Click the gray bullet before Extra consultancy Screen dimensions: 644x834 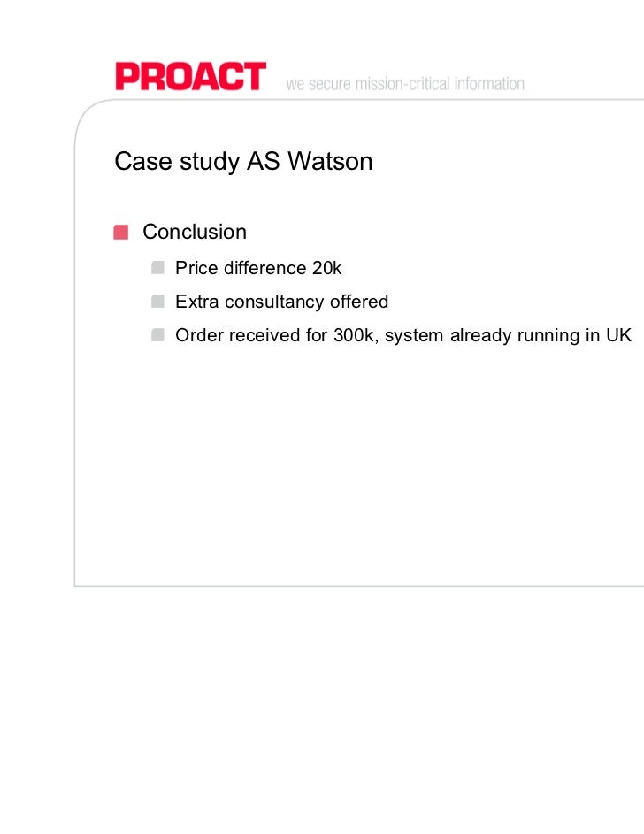[x=157, y=302]
